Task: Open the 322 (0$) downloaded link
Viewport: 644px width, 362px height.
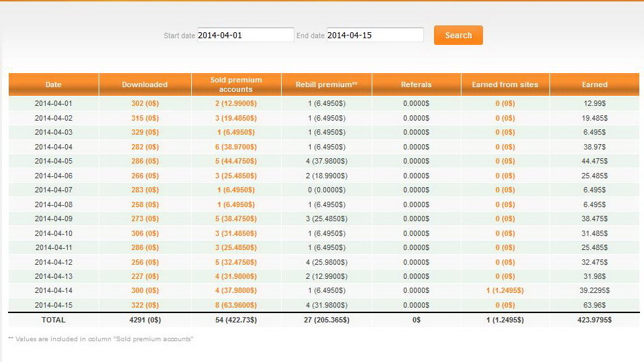Action: point(145,305)
